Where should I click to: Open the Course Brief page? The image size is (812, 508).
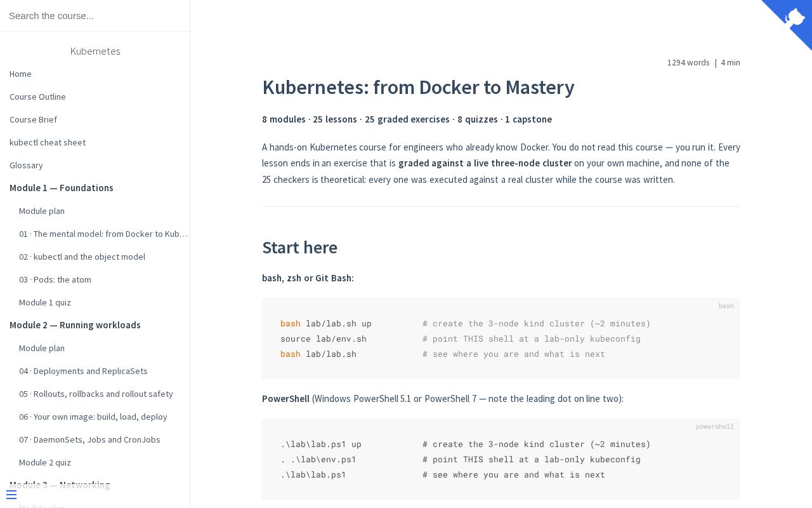point(33,119)
